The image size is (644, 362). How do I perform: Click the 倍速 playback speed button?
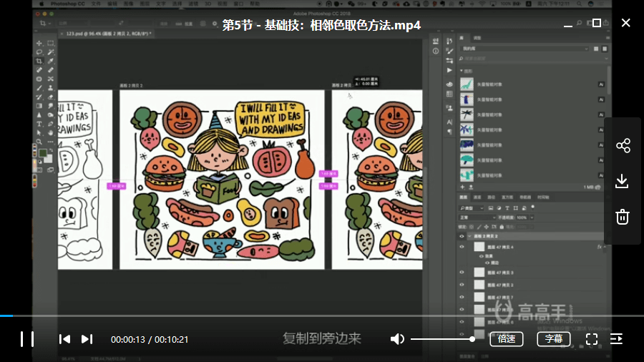(507, 339)
